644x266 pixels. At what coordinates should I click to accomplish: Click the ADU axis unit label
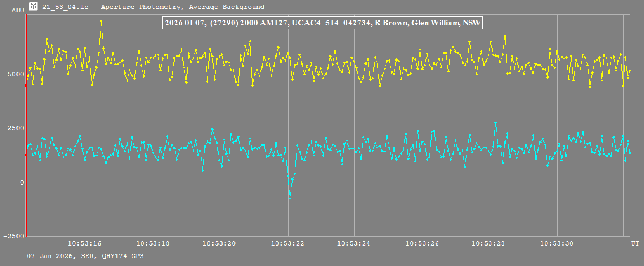click(x=18, y=11)
